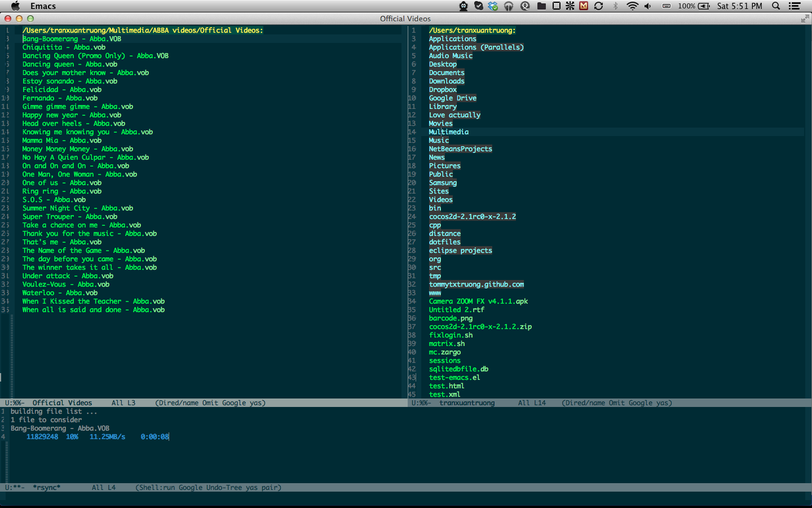Screen dimensions: 812x508
Task: Open the volume control in the menu bar
Action: (x=648, y=6)
